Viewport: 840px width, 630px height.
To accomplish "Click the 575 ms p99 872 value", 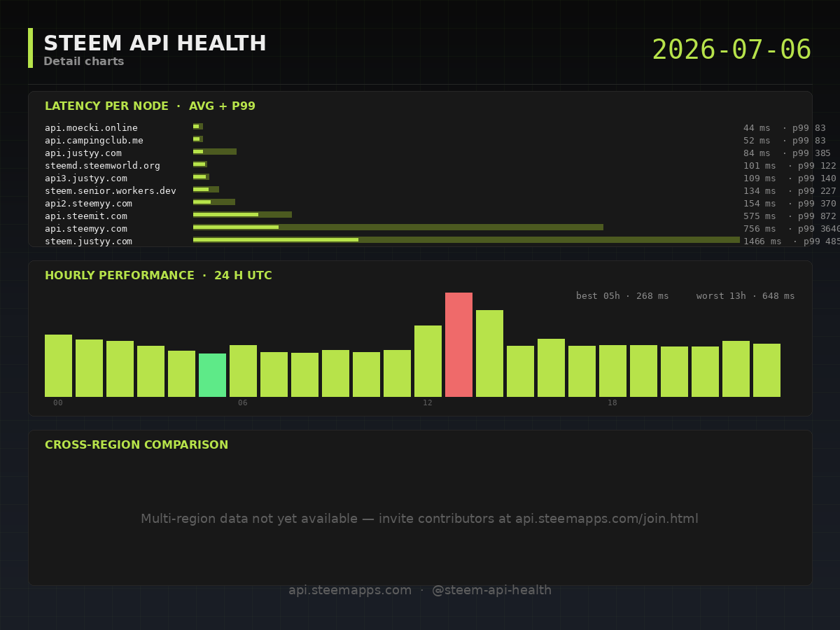I will (x=790, y=216).
